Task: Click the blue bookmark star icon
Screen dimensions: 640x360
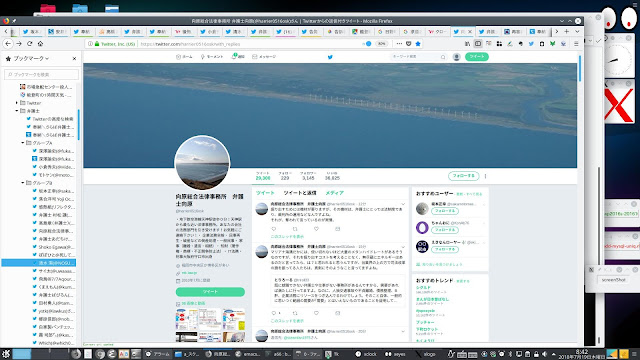Action: [x=418, y=44]
